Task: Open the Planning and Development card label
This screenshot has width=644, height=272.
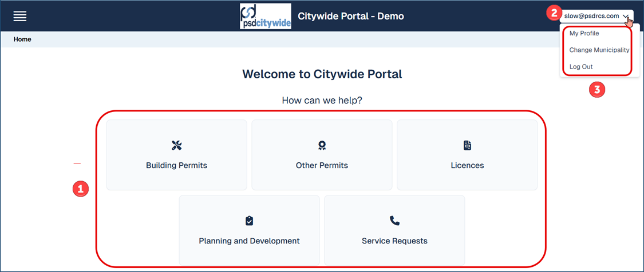Action: click(250, 241)
